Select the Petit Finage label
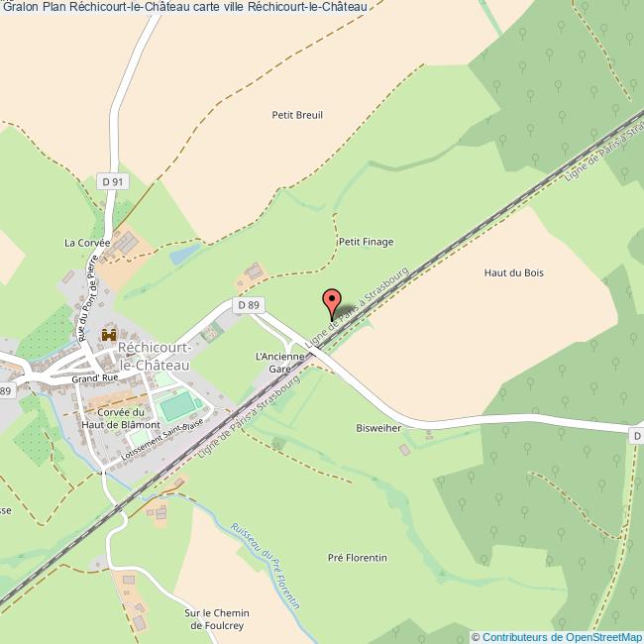This screenshot has width=644, height=644. [366, 242]
